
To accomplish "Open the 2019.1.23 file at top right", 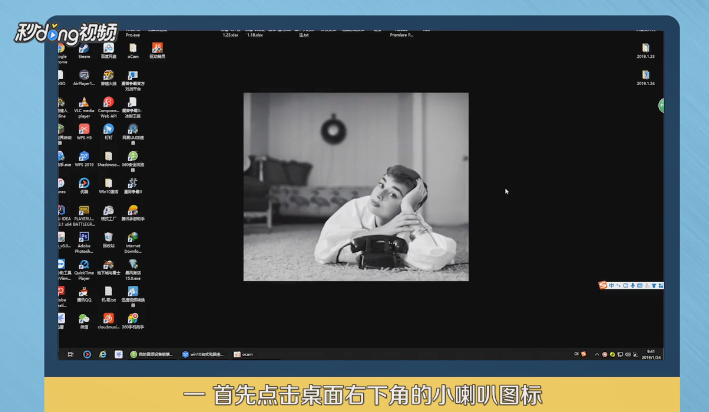I will 646,51.
